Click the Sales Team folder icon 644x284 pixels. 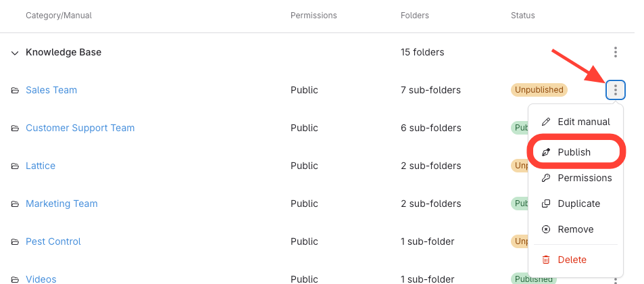point(15,90)
